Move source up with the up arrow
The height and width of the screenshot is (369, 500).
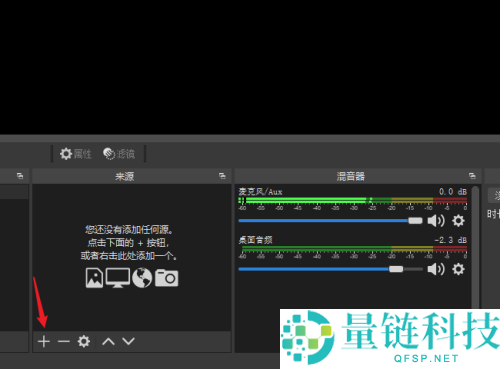108,341
